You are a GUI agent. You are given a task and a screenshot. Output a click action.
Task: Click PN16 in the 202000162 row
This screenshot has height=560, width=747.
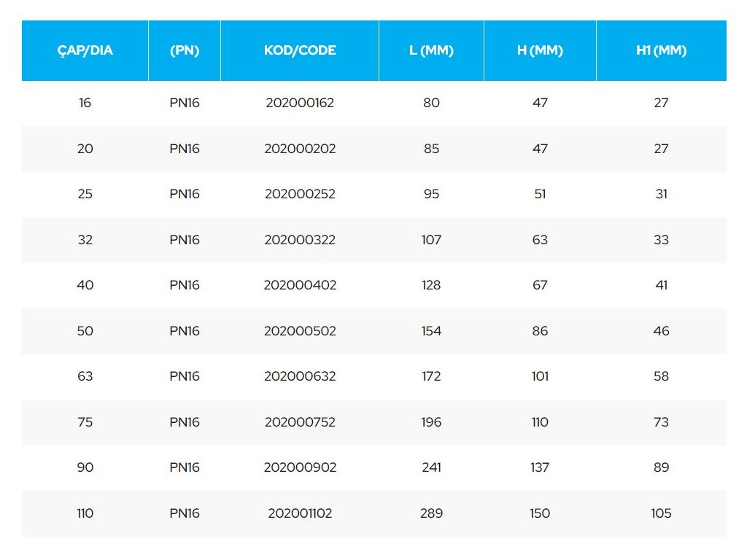click(185, 103)
